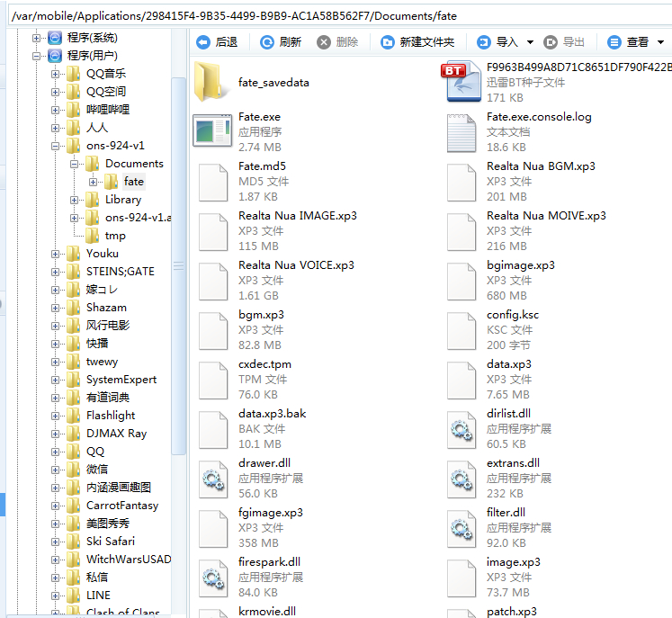The width and height of the screenshot is (672, 618).
Task: Open the 查看 dropdown arrow
Action: point(660,42)
